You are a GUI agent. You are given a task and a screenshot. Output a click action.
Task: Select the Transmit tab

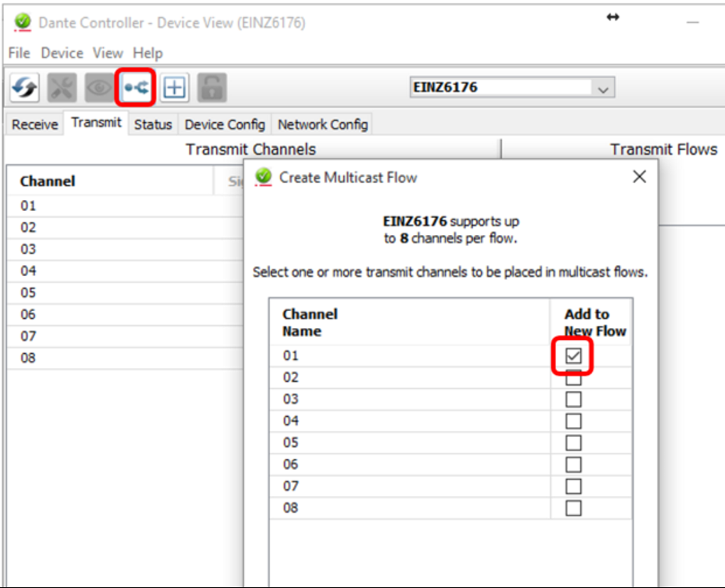click(x=96, y=123)
